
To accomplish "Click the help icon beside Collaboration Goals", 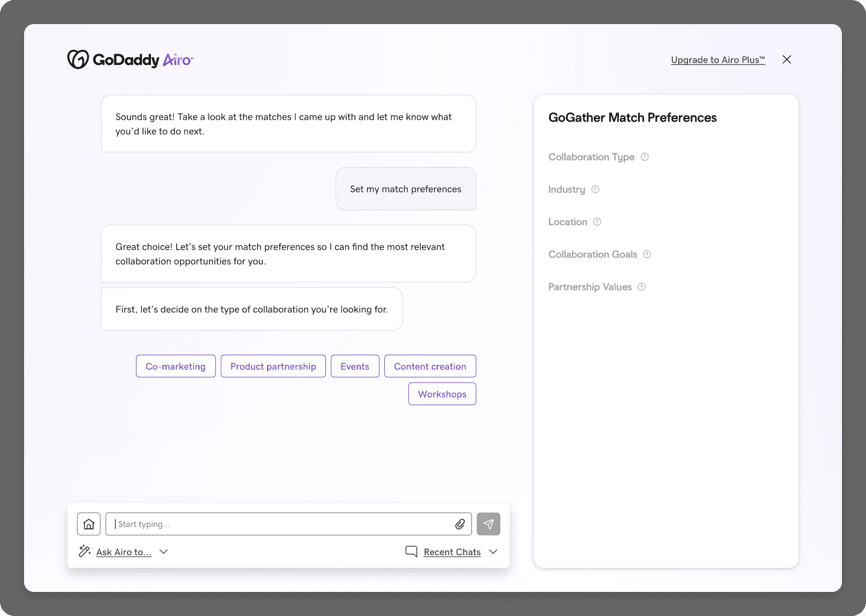I will point(647,254).
